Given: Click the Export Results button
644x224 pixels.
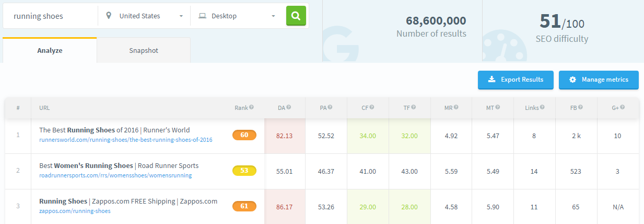Looking at the screenshot, I should click(516, 80).
